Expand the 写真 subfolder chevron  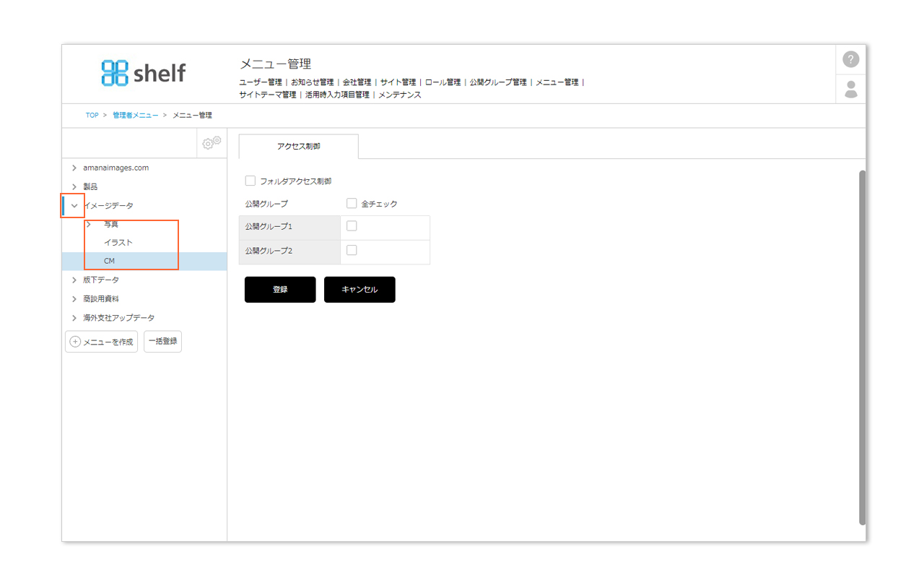88,224
